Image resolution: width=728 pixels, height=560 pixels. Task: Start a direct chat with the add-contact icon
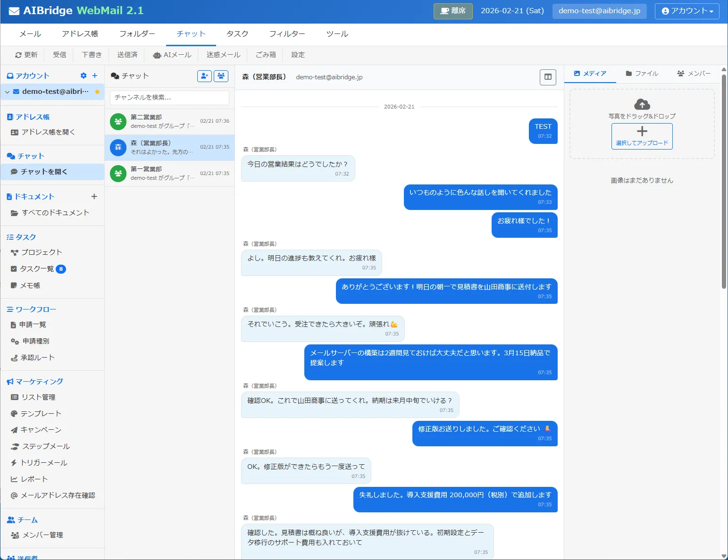click(x=204, y=76)
